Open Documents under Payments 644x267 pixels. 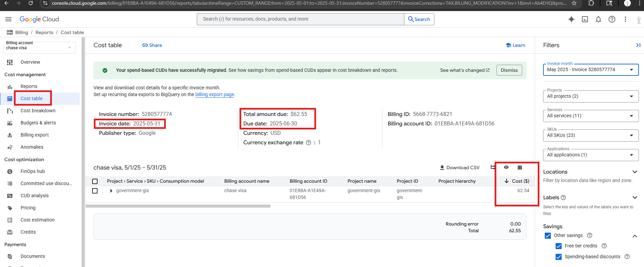pos(33,256)
